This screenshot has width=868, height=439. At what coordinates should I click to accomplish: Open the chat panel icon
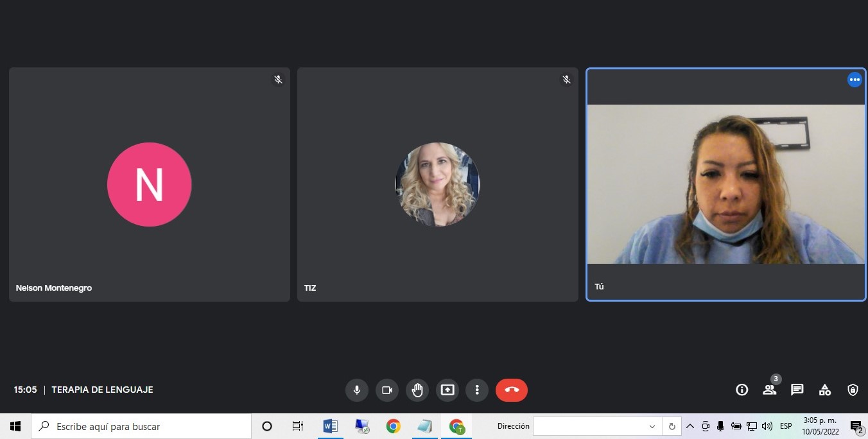pos(797,390)
